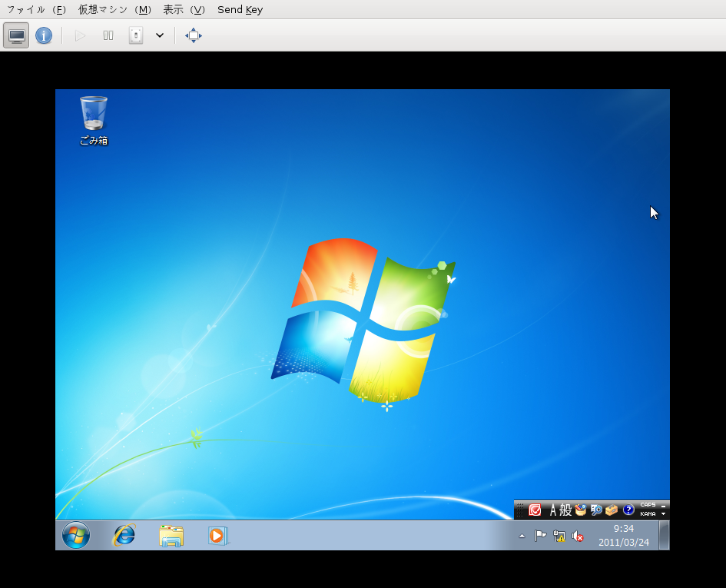Select the ごみ箱 recycle bin icon
The image size is (726, 588).
94,121
